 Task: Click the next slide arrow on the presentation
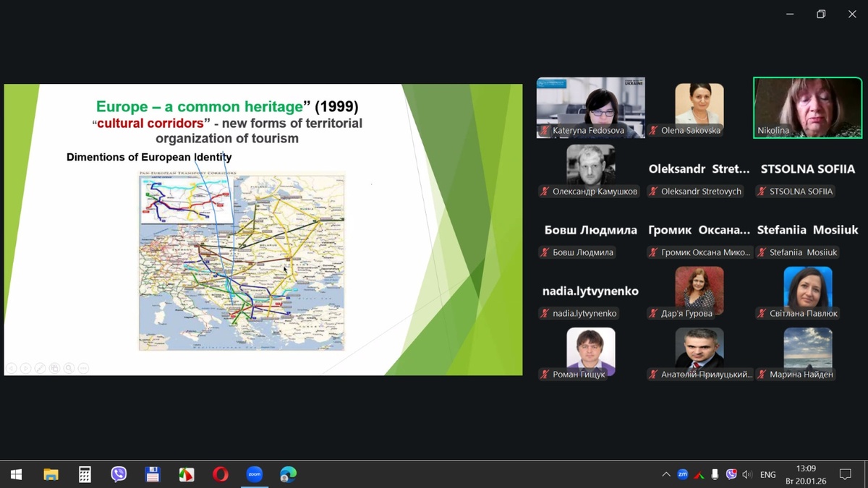pos(25,368)
